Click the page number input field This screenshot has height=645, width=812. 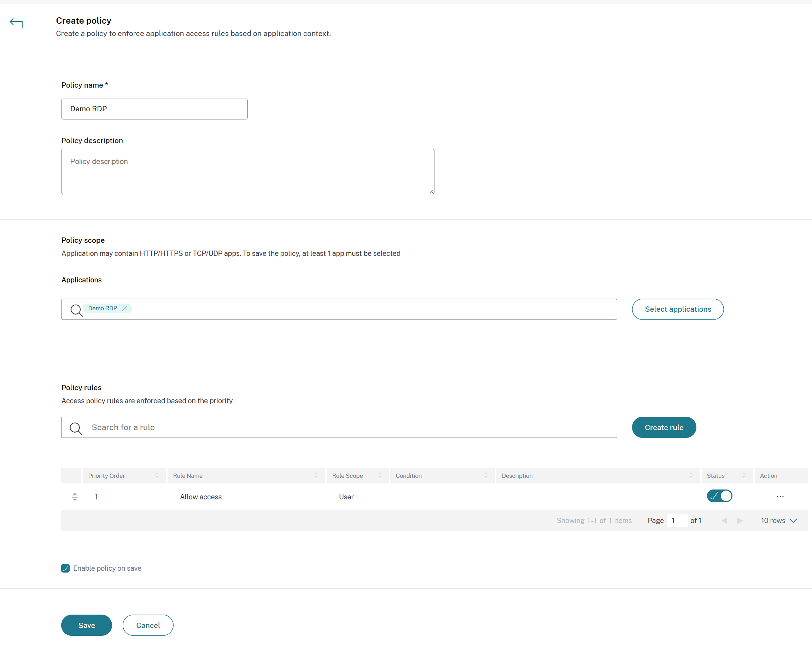[676, 521]
